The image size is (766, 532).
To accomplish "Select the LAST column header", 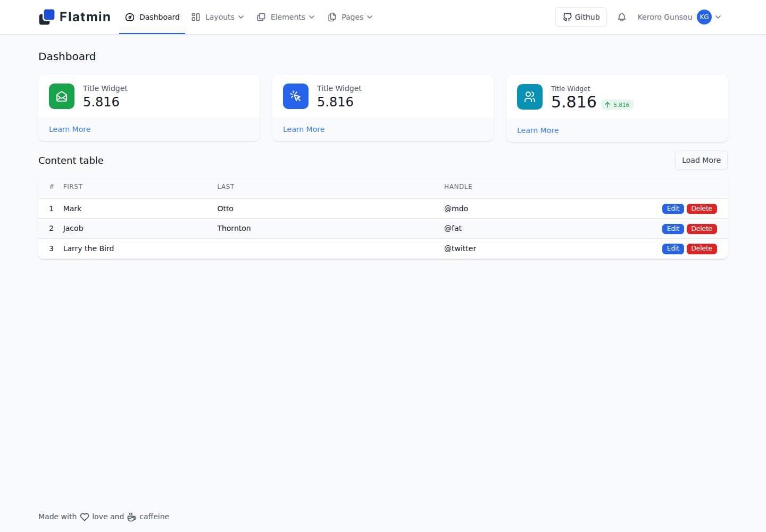I will (x=226, y=187).
